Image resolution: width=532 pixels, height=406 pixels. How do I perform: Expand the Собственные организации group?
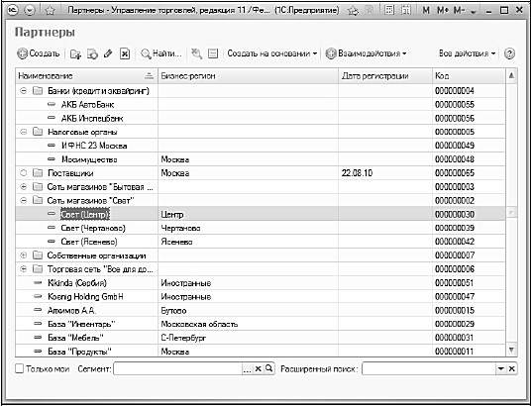click(x=23, y=255)
